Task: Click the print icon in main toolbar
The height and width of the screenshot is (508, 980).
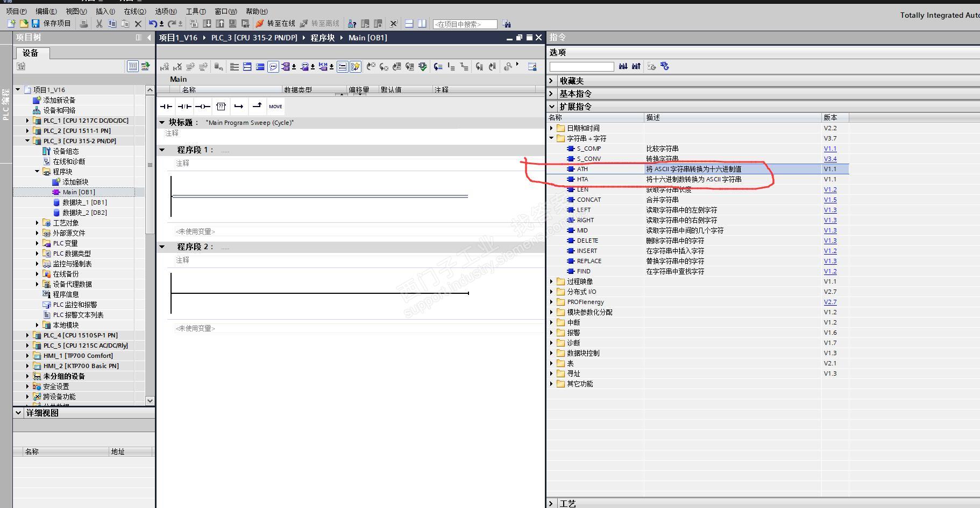Action: (83, 24)
